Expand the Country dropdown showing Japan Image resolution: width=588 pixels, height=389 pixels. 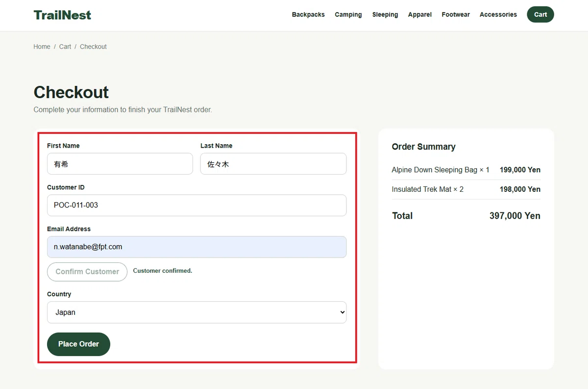(x=196, y=312)
